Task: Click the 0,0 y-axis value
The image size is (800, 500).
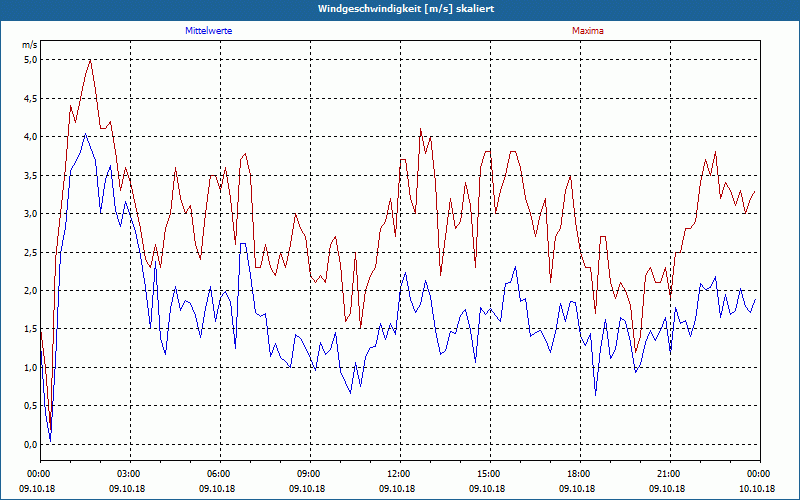Action: 31,445
